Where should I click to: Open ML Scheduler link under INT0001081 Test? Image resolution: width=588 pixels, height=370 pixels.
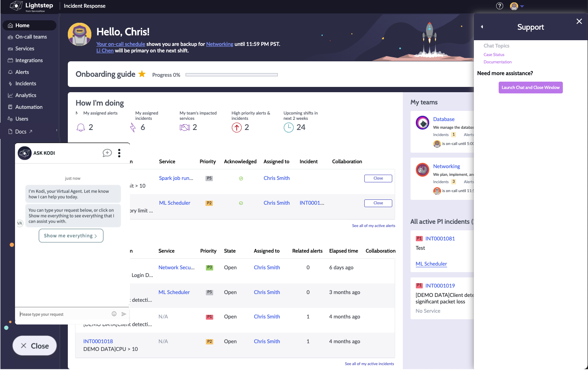click(x=431, y=264)
